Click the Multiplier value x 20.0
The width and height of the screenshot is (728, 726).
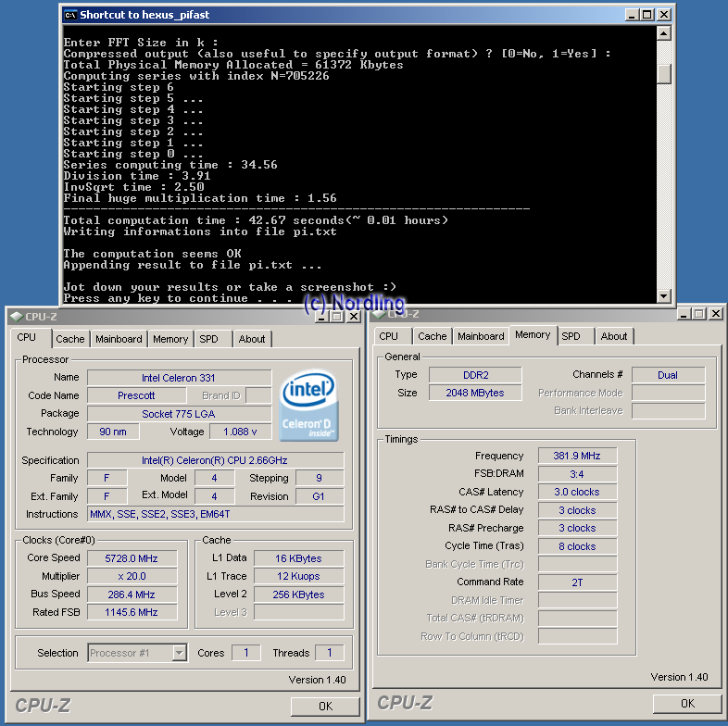point(132,576)
